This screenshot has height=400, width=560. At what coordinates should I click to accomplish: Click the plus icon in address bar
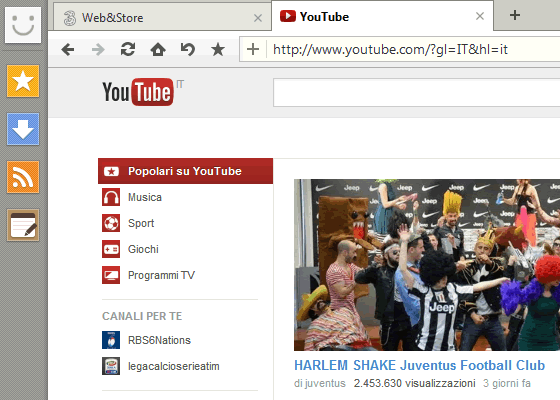253,49
